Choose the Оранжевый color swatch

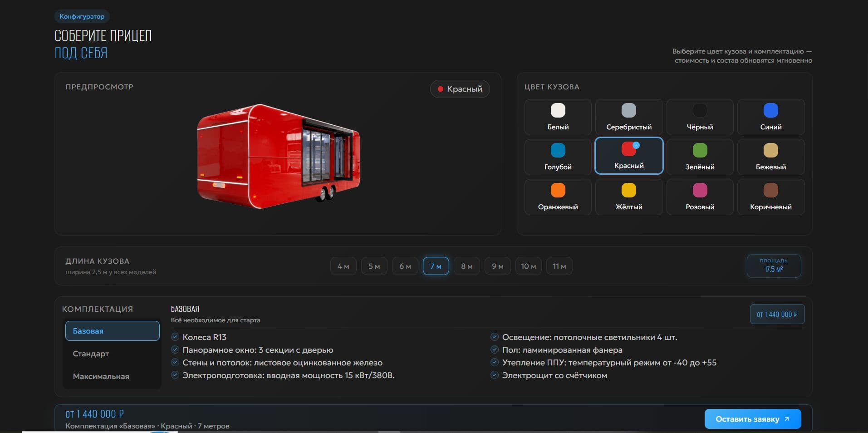point(558,197)
